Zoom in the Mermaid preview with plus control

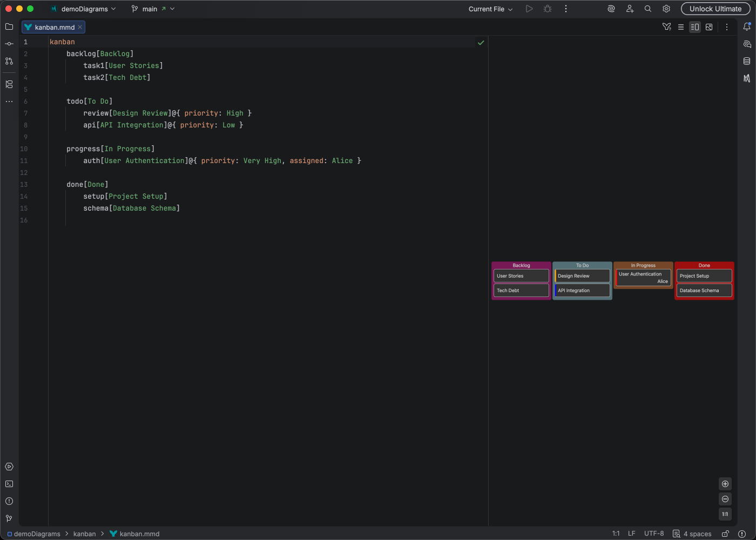(x=725, y=484)
